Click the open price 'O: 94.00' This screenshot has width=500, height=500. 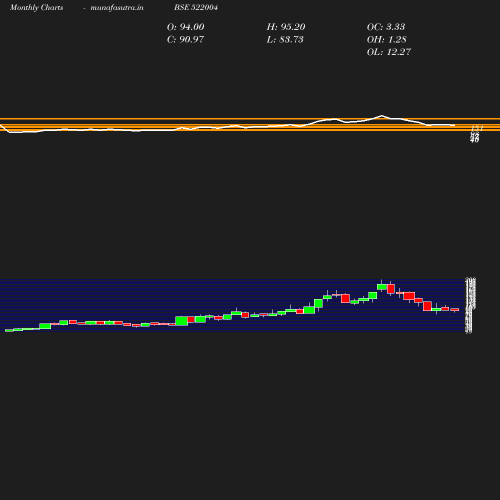coord(186,27)
